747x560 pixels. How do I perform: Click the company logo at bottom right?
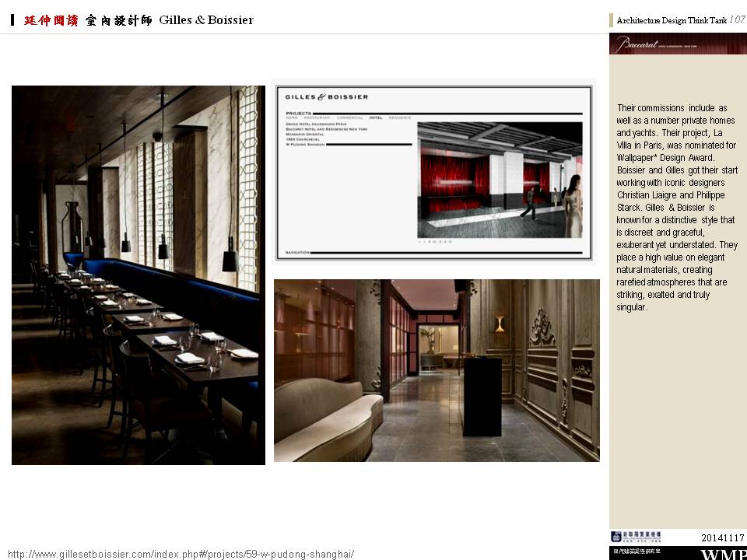tap(635, 537)
